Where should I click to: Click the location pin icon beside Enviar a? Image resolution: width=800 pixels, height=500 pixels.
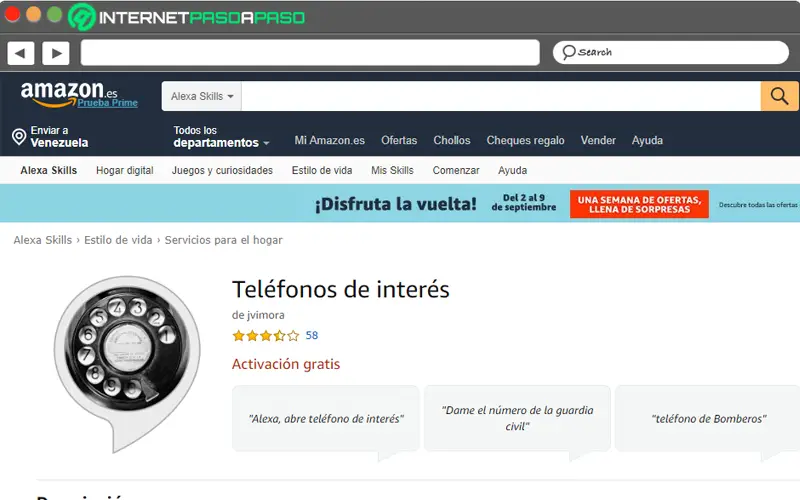pos(19,137)
